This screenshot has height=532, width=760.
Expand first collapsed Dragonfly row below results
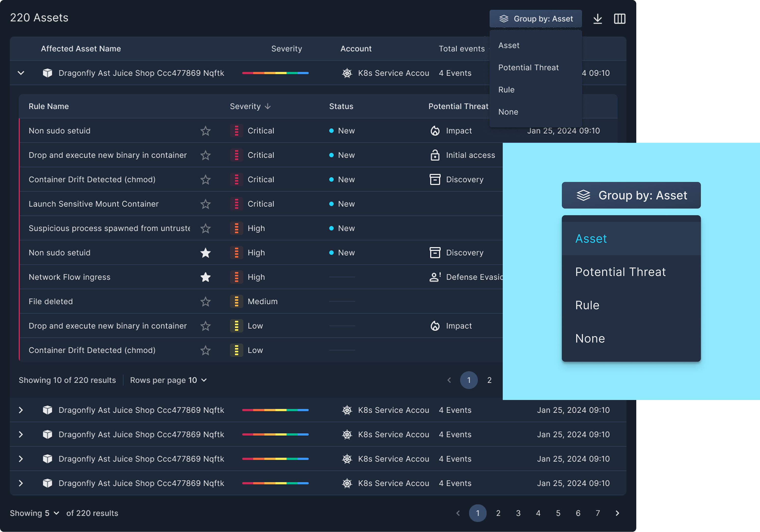(21, 410)
